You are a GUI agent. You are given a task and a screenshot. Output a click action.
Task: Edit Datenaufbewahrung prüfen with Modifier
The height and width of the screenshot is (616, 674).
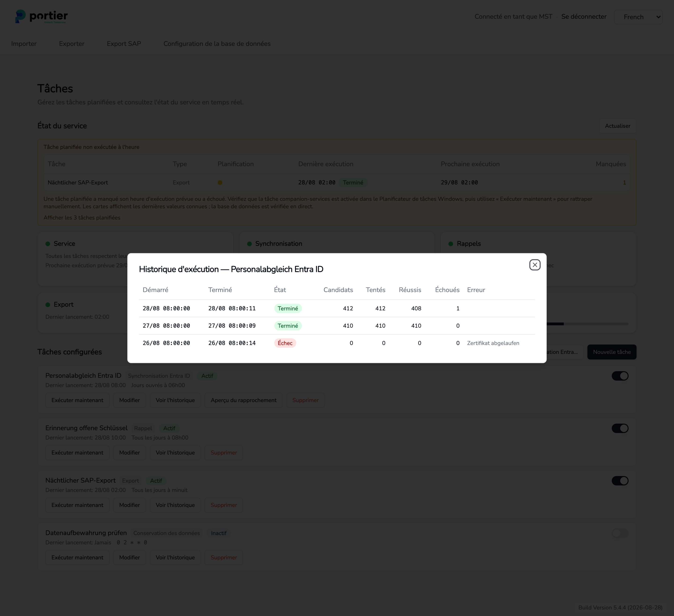129,558
